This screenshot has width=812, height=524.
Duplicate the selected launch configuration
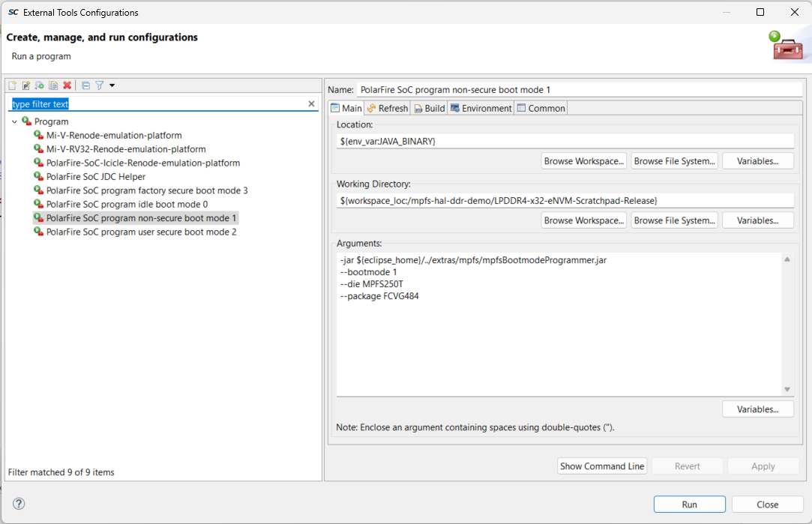53,85
